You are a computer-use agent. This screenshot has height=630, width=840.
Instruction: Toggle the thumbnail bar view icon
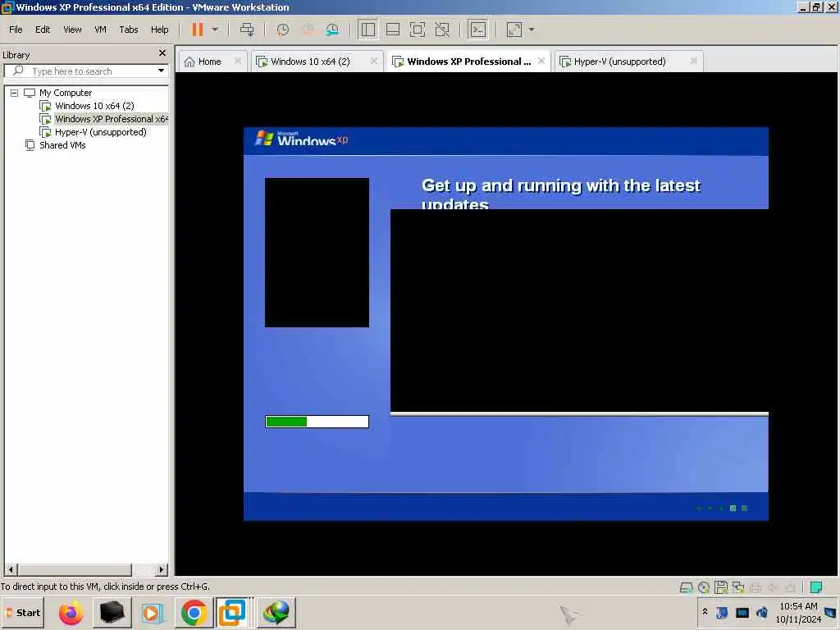[x=393, y=30]
